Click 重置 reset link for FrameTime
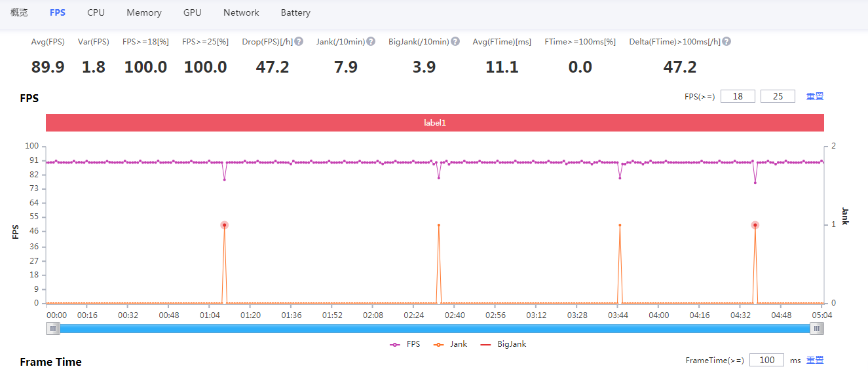This screenshot has height=371, width=868. [815, 360]
